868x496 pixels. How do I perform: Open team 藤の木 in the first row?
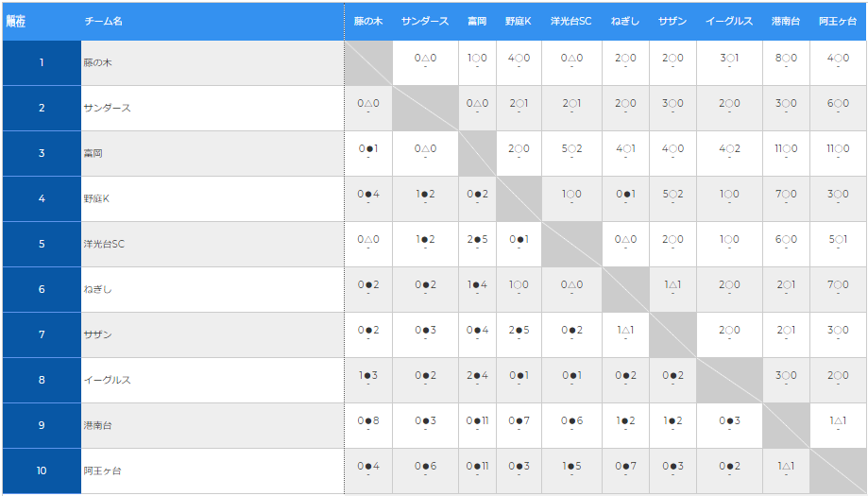[98, 62]
